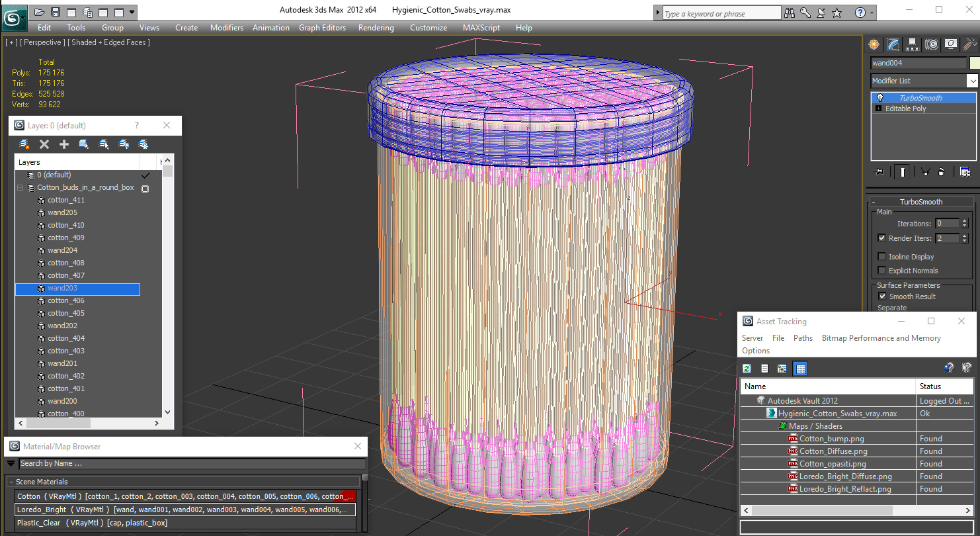Open Material/Map Browser options arrow
This screenshot has width=980, height=536.
point(11,464)
